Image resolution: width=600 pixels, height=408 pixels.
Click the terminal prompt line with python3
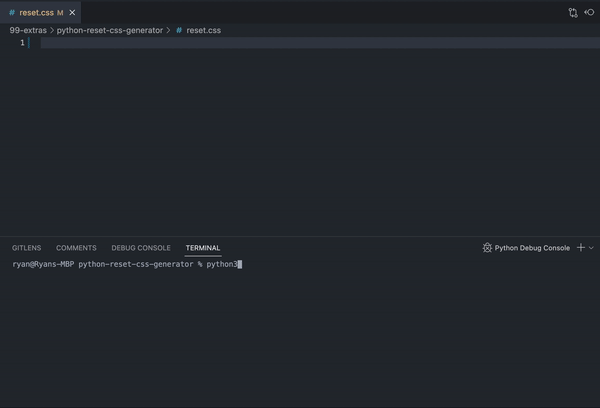coord(127,264)
